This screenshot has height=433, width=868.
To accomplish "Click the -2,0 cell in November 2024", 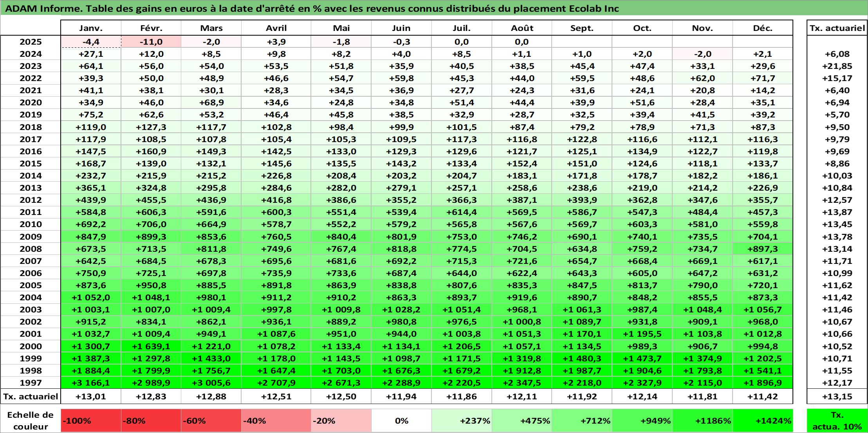I will [702, 54].
